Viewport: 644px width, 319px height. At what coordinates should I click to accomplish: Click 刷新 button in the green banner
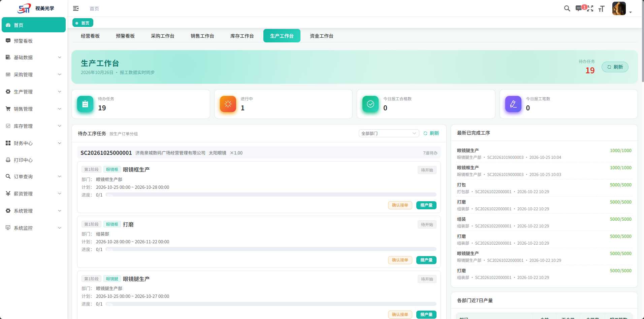pyautogui.click(x=615, y=67)
